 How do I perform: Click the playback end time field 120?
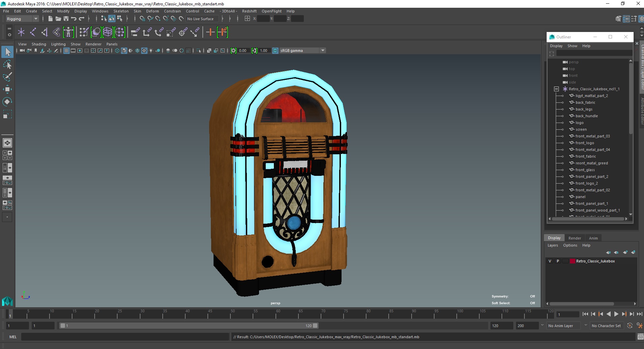(501, 326)
